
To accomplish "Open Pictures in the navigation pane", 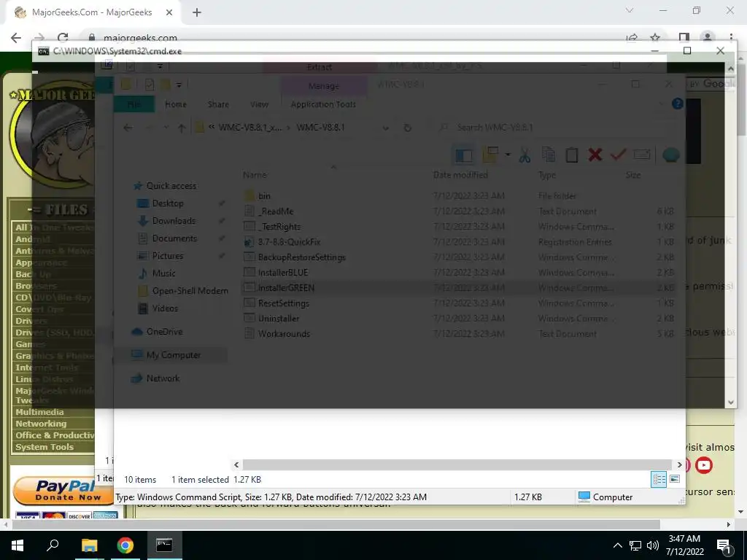I will pyautogui.click(x=167, y=256).
